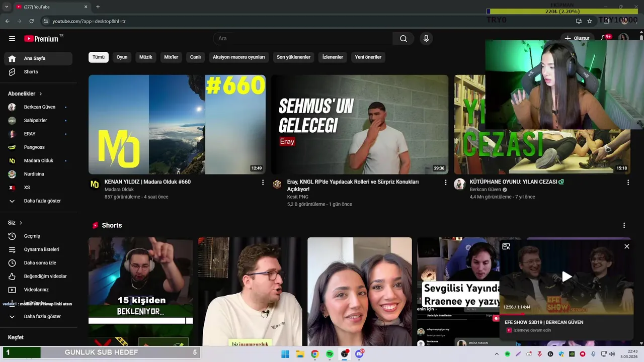This screenshot has height=362, width=644.
Task: Select the Yeni öneriler chip
Action: click(368, 57)
